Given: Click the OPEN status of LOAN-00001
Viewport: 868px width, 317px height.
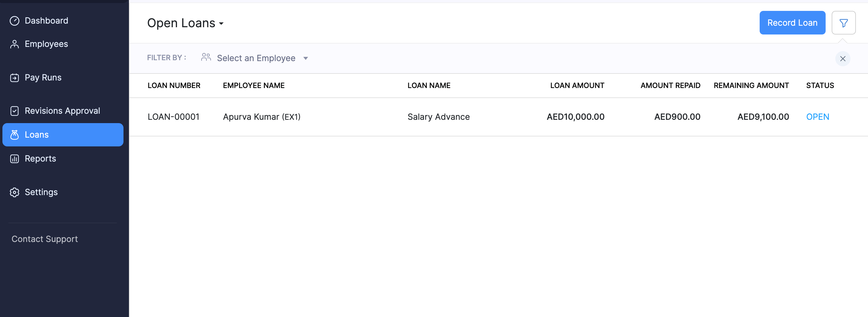Looking at the screenshot, I should 817,116.
